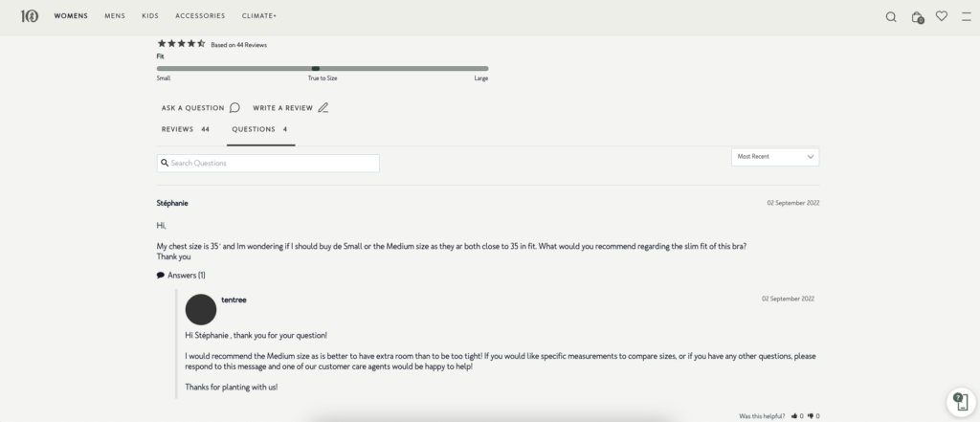Open the help chat widget icon
The width and height of the screenshot is (980, 422).
[959, 401]
